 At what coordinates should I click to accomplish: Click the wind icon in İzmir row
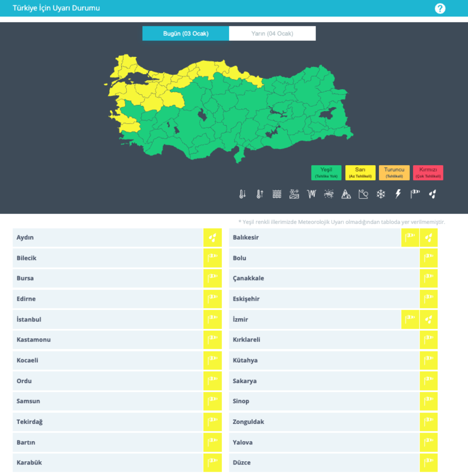click(410, 319)
